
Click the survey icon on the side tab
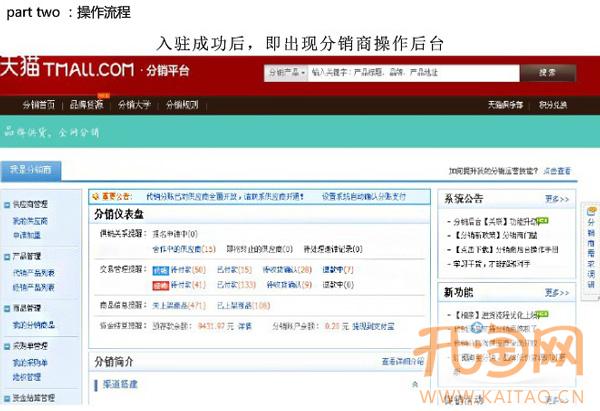[x=592, y=211]
